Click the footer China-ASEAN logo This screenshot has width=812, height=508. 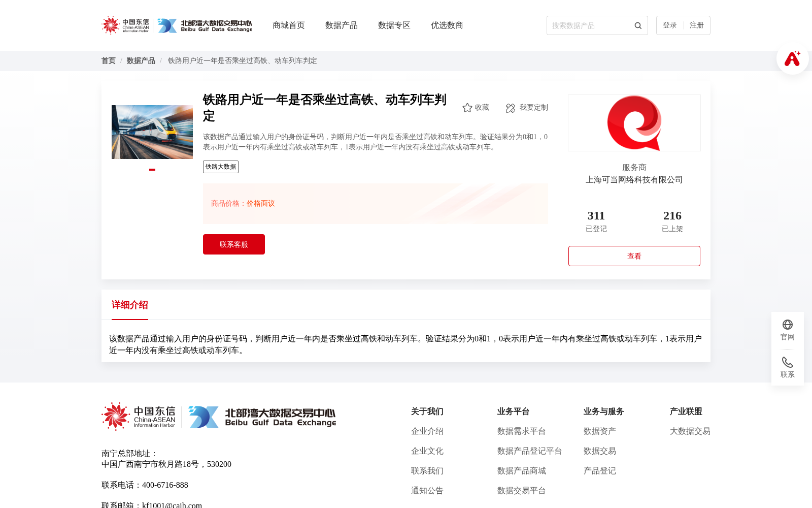[139, 417]
